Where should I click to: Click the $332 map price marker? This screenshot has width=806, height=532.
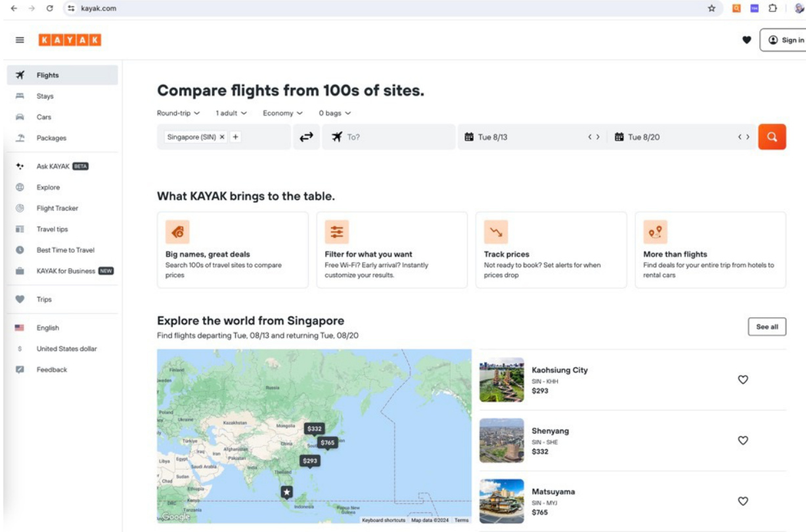click(x=315, y=429)
